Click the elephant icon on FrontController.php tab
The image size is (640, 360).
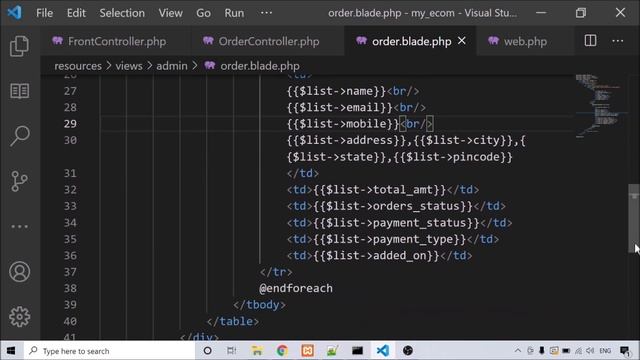pyautogui.click(x=58, y=41)
